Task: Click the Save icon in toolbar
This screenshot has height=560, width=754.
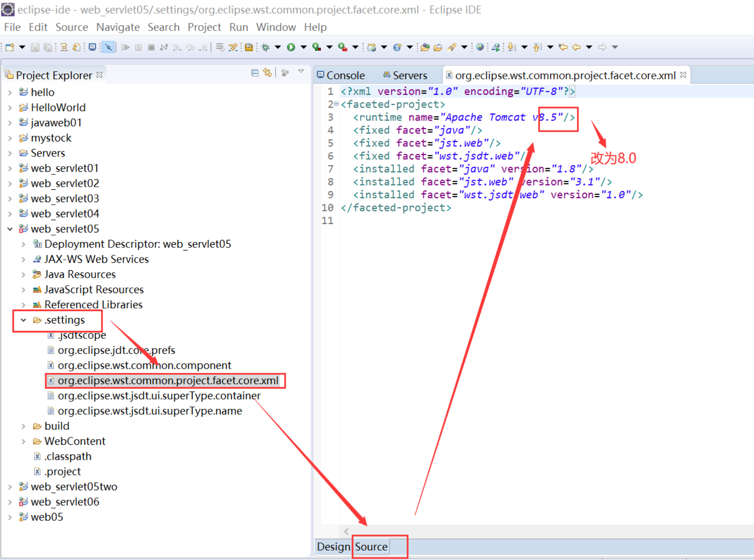Action: click(x=35, y=47)
